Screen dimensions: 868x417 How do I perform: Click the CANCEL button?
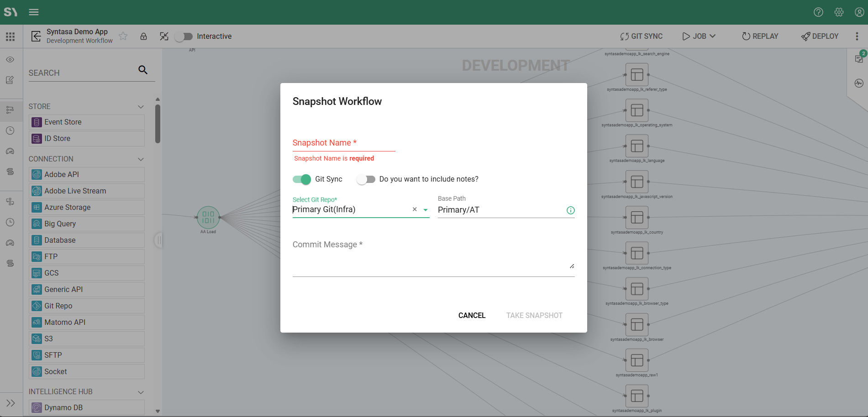[x=472, y=315]
